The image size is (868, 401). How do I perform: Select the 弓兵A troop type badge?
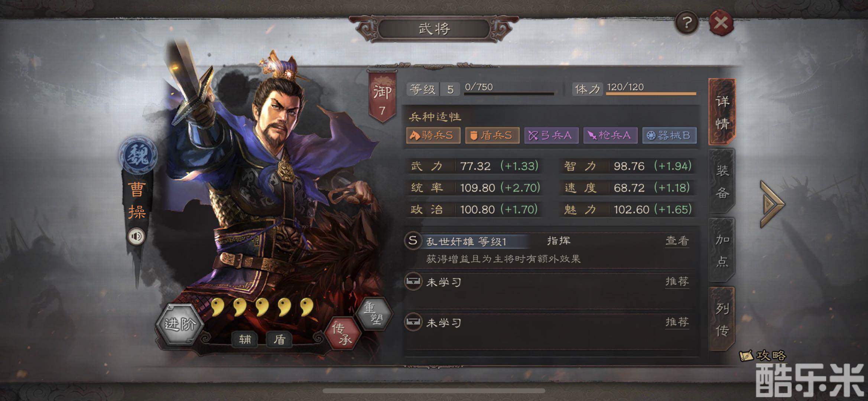[x=551, y=136]
